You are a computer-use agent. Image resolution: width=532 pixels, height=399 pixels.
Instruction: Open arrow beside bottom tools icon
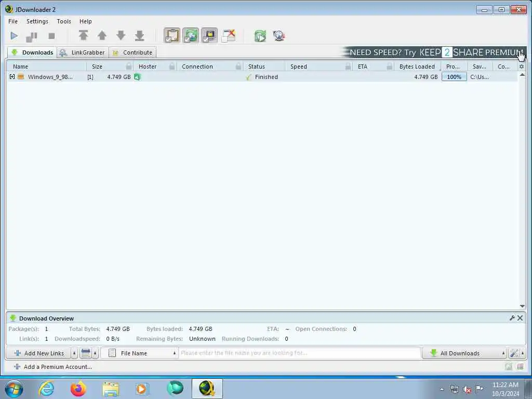(523, 353)
